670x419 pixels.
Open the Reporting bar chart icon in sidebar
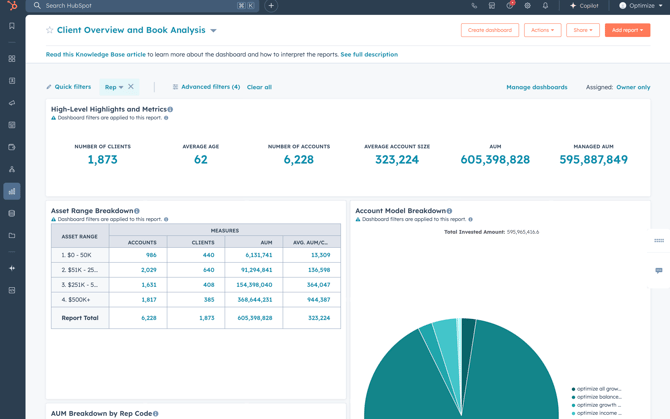point(12,191)
